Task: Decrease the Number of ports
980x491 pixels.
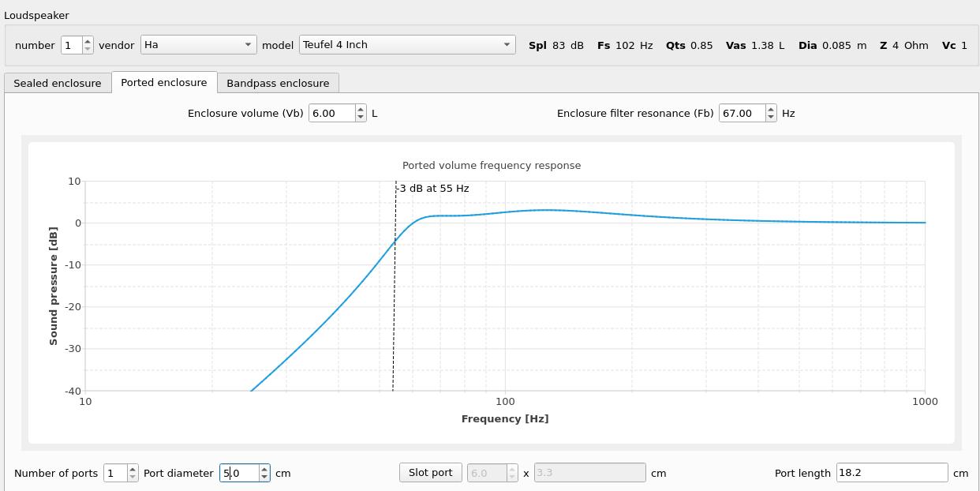Action: click(x=133, y=478)
